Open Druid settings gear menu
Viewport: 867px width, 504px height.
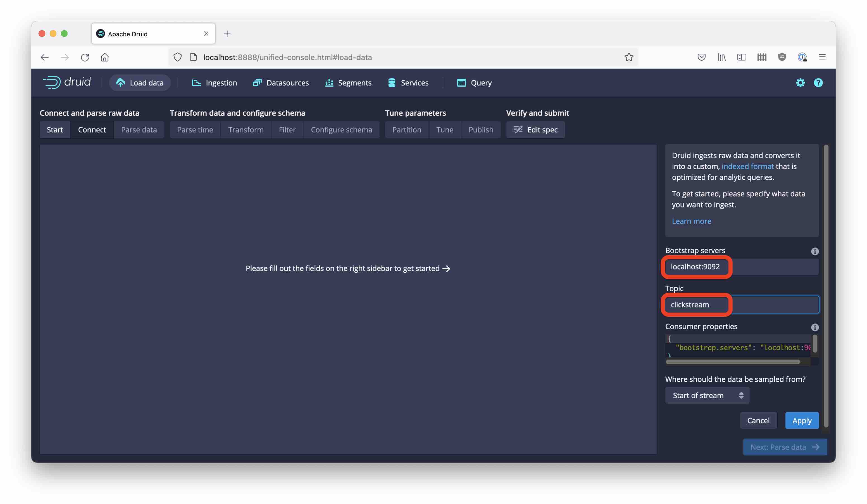pos(800,83)
